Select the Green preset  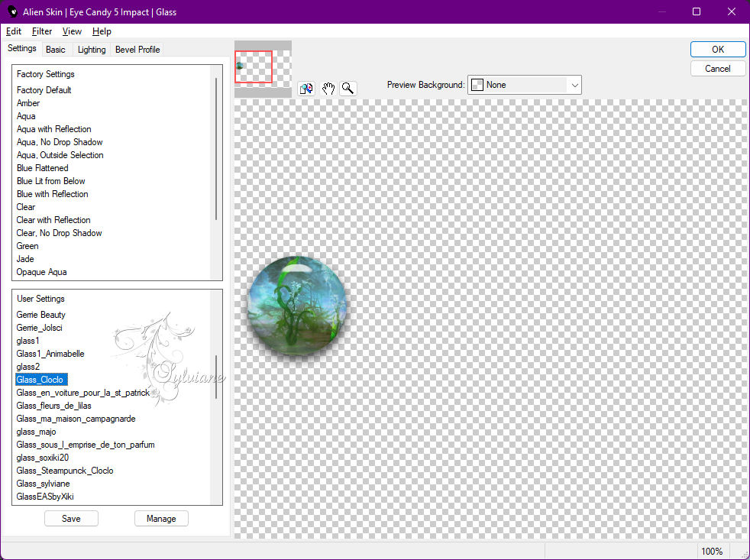(27, 245)
